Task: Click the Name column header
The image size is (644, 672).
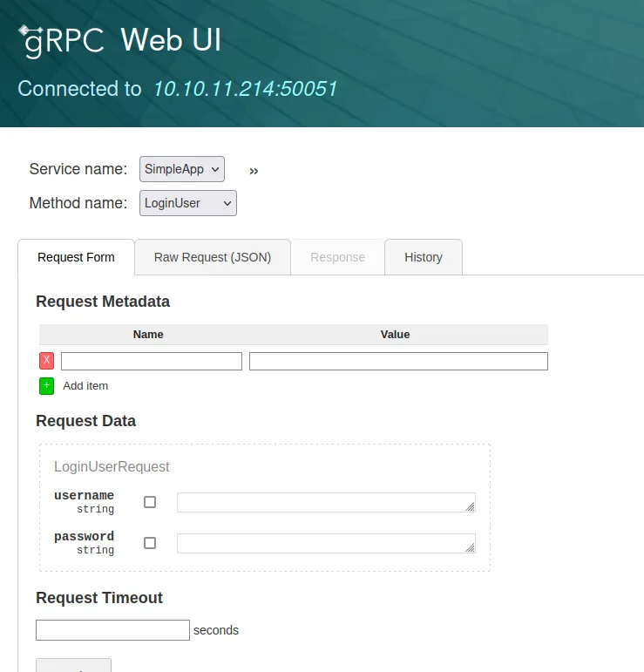Action: pyautogui.click(x=148, y=335)
